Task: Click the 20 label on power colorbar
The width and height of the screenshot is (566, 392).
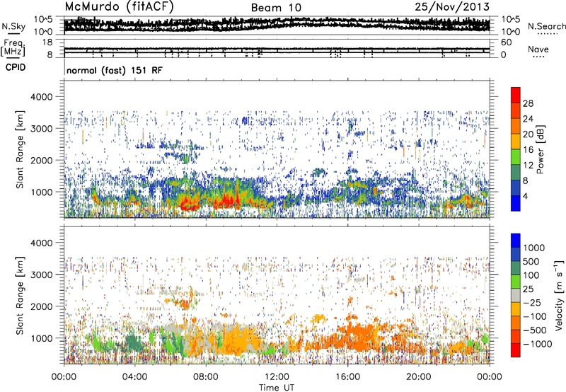Action: pyautogui.click(x=528, y=134)
